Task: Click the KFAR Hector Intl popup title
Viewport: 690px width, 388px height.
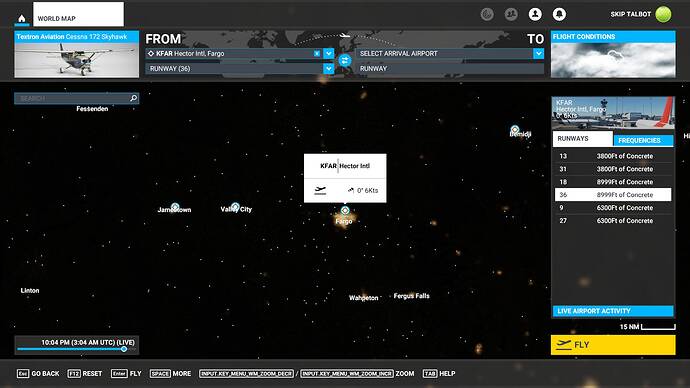Action: pos(345,166)
